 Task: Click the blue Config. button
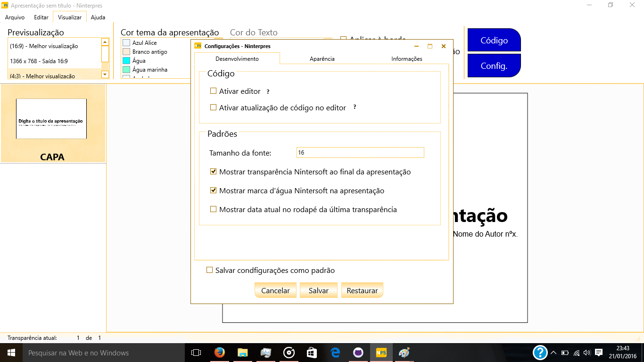(494, 66)
